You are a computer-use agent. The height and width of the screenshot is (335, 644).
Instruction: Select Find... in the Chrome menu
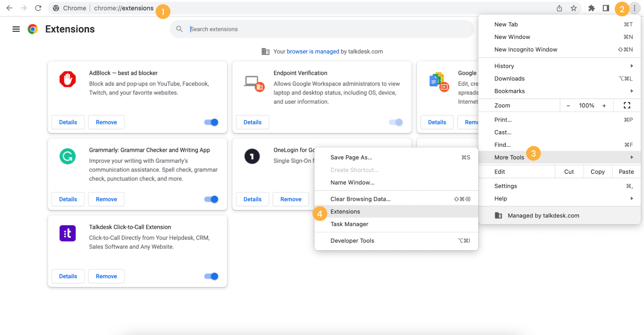pyautogui.click(x=560, y=145)
